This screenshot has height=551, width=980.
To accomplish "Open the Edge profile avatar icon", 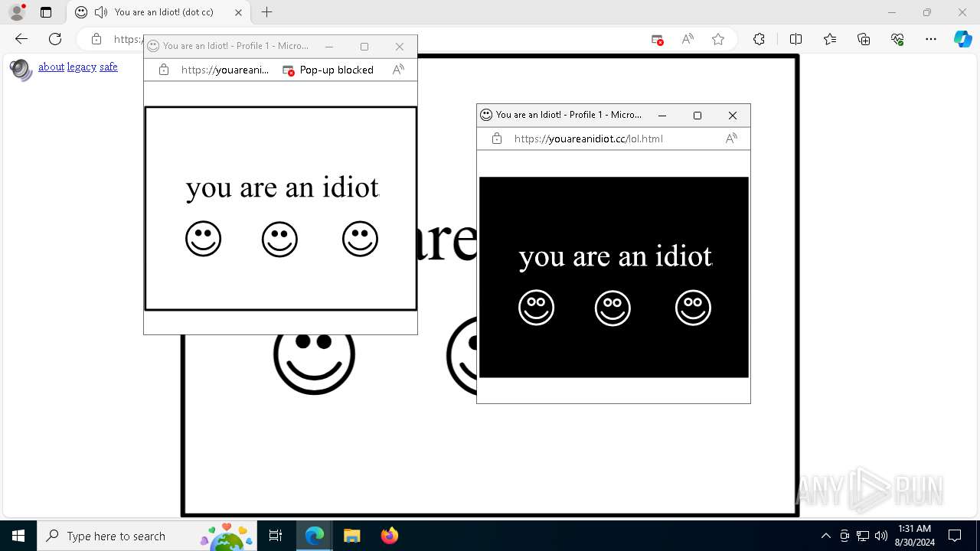I will coord(17,12).
